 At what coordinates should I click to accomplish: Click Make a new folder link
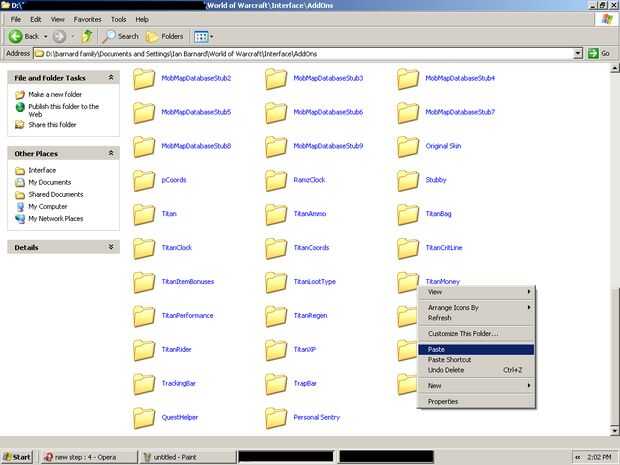coord(55,95)
